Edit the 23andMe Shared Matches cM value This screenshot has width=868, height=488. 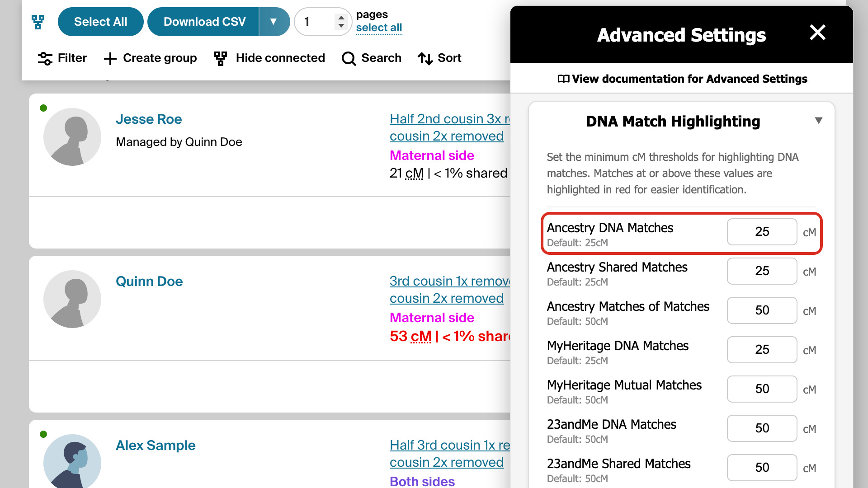click(762, 468)
